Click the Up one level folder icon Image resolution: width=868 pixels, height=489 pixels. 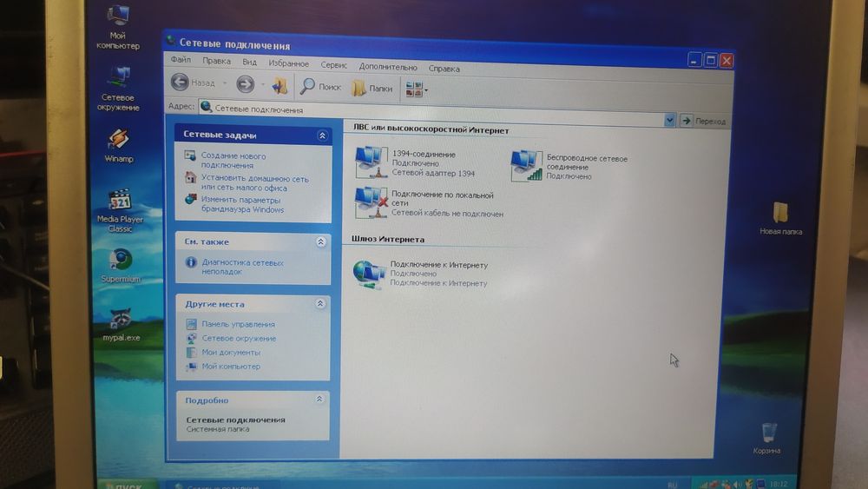[x=279, y=85]
